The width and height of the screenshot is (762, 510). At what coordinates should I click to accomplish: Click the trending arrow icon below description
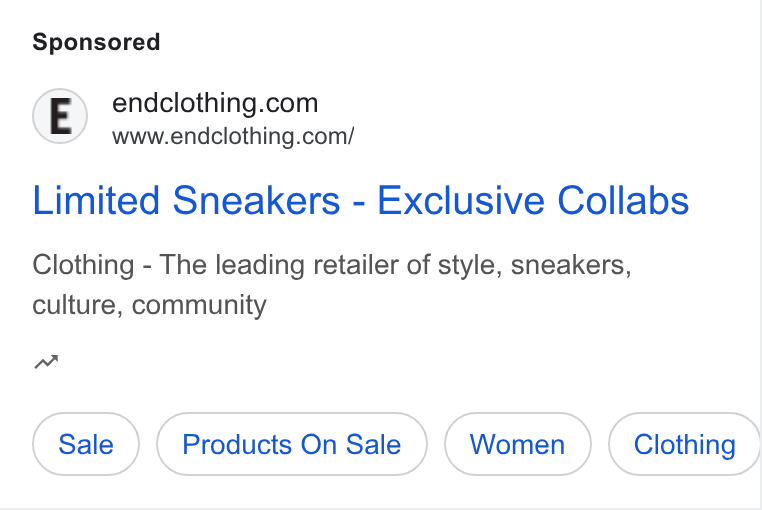[x=46, y=362]
